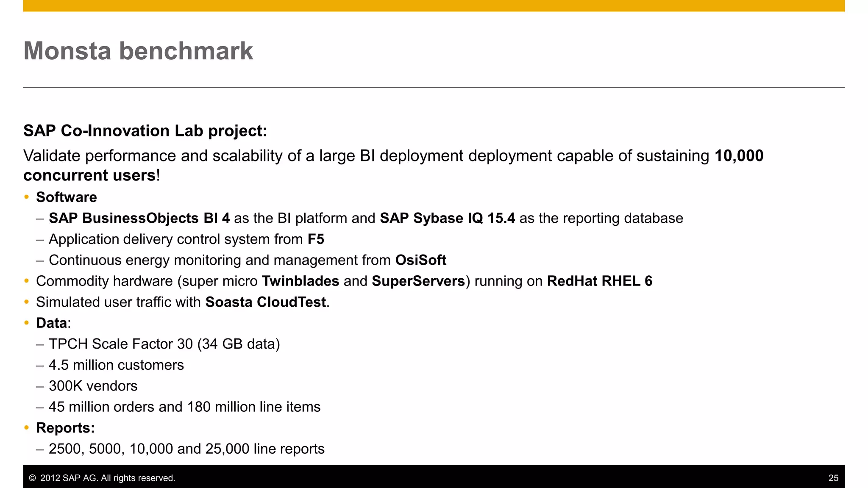The height and width of the screenshot is (488, 868).
Task: Click 'Validate performance and scalability' sentence start
Action: pos(153,156)
